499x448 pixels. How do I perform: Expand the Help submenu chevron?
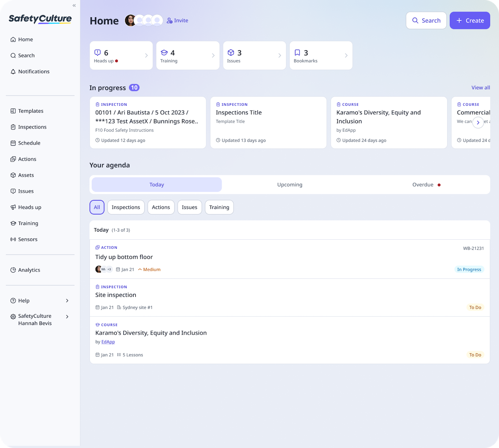coord(67,300)
